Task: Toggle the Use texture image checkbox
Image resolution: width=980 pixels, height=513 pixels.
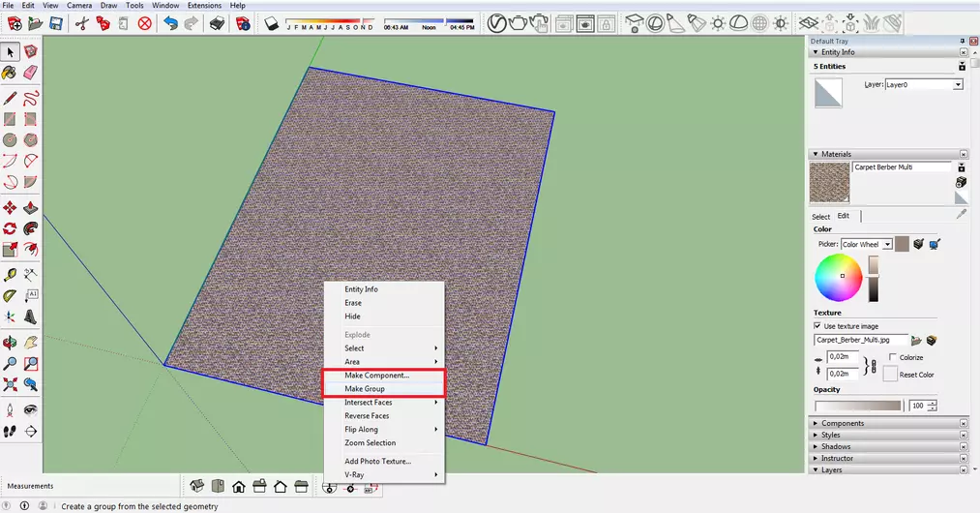Action: point(817,326)
